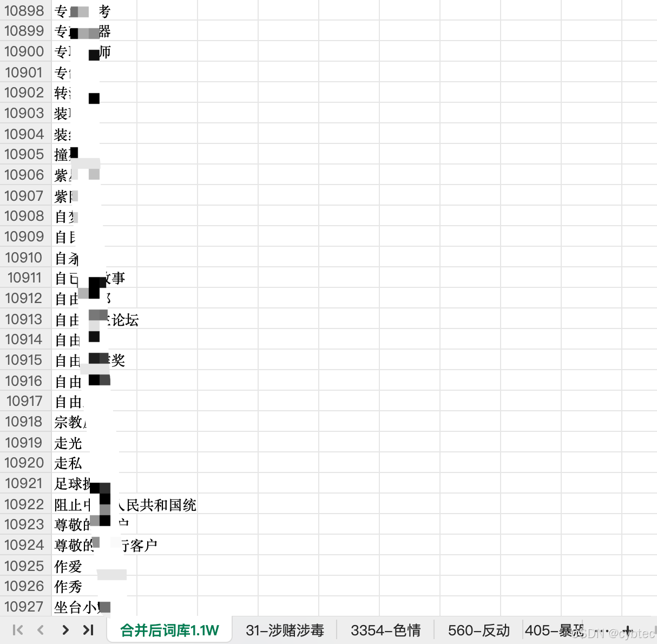Select row header 10925

(x=25, y=566)
